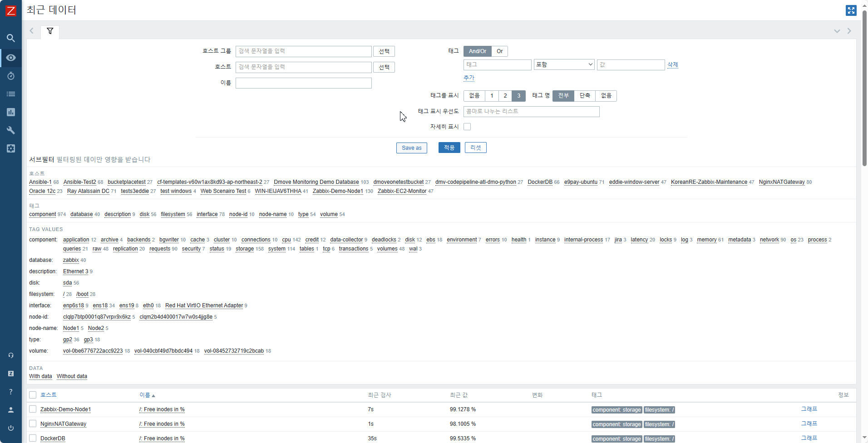Check the NginxNATGateway row checkbox
This screenshot has width=868, height=443.
click(x=33, y=423)
